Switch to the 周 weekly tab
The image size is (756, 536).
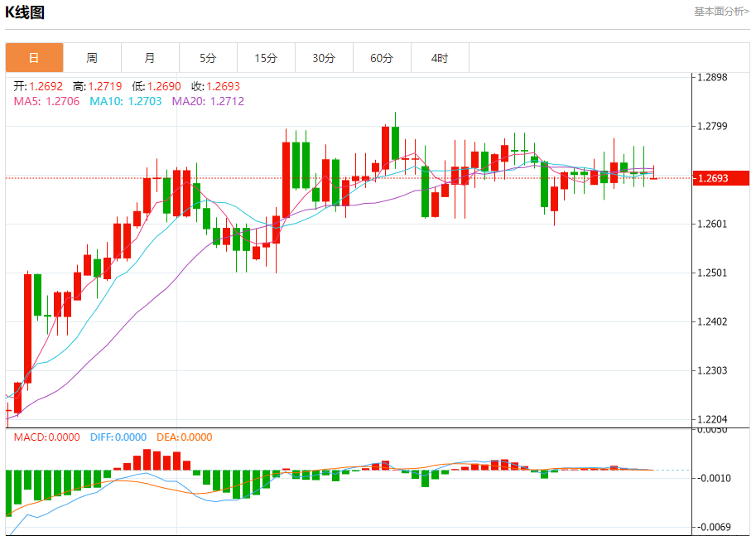(x=92, y=58)
